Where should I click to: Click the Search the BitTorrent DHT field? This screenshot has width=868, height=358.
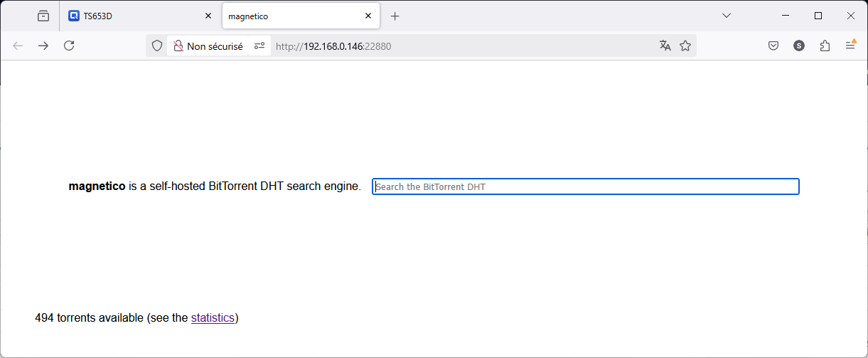[586, 186]
